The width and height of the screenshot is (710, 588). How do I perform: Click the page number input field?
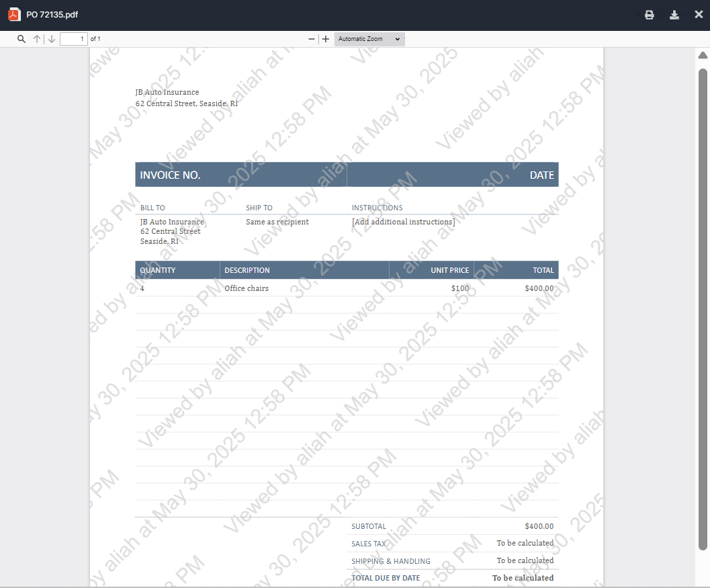pyautogui.click(x=73, y=39)
